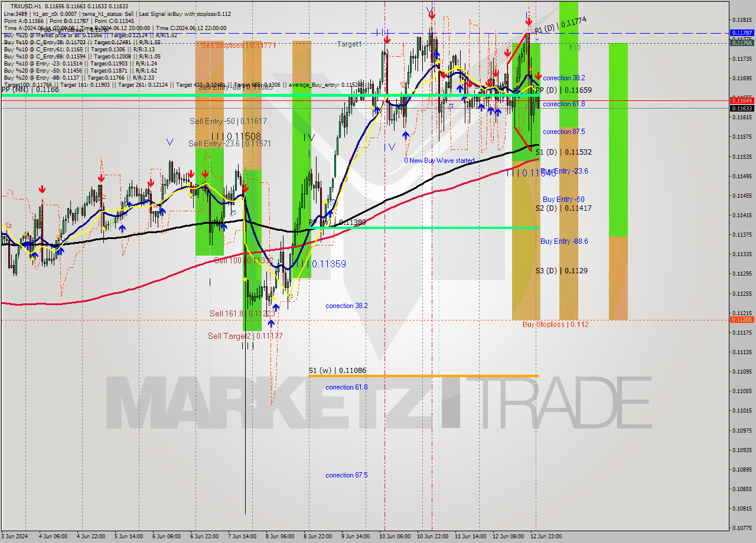Click the '0 New Buy Wave started' annotation
The image size is (756, 543).
pyautogui.click(x=439, y=161)
